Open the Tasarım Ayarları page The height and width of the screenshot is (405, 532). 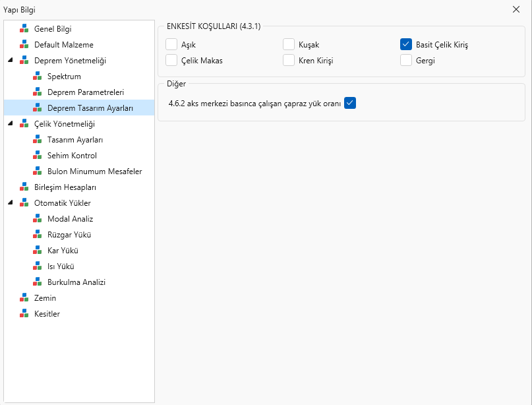point(75,140)
